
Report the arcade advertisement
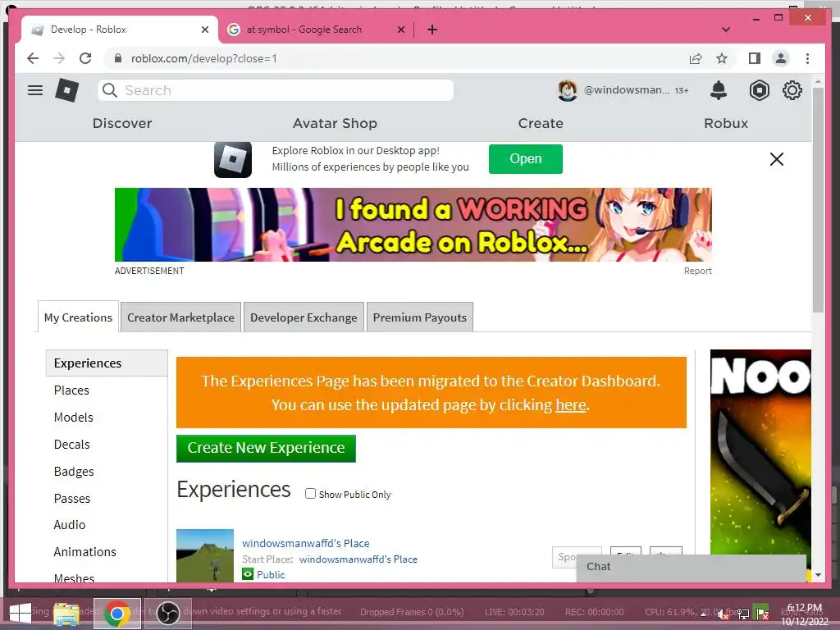697,271
